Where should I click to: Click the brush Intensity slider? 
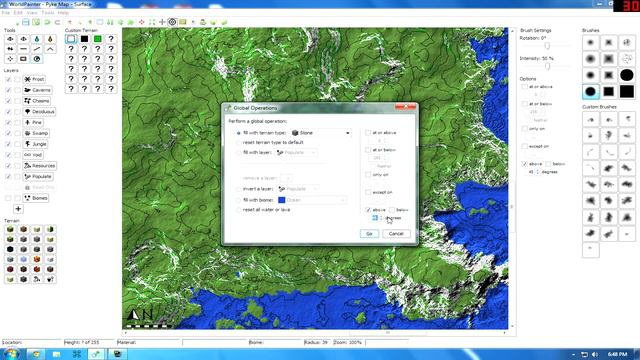[x=547, y=66]
